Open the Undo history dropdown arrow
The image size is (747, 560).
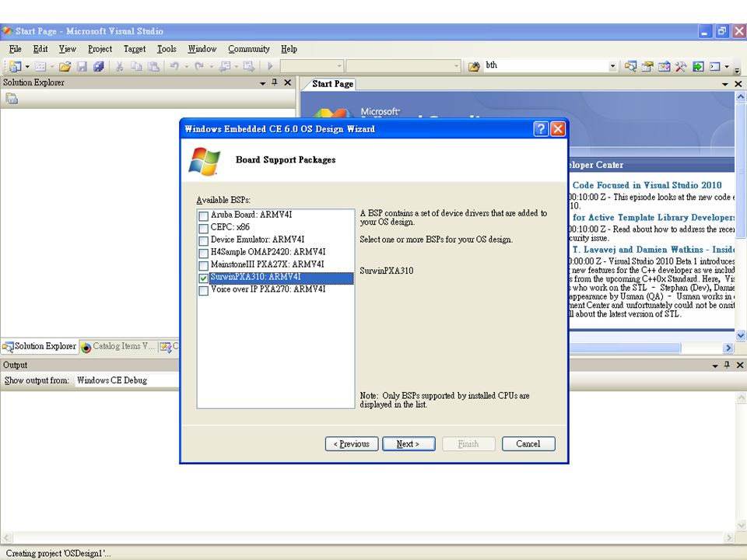186,66
